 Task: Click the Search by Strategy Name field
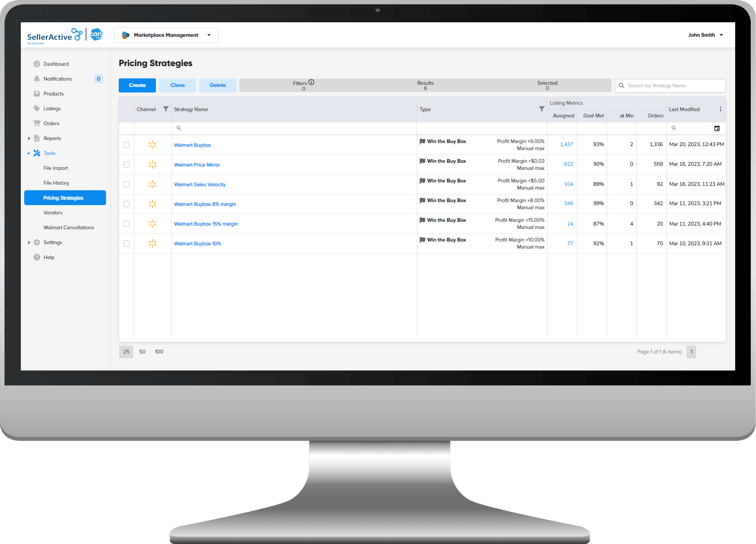[670, 86]
